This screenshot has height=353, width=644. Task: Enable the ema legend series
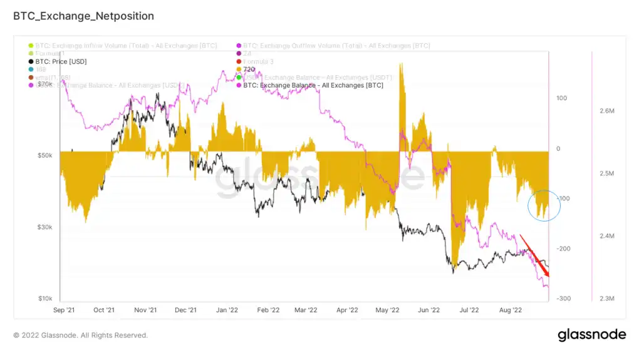tap(49, 78)
